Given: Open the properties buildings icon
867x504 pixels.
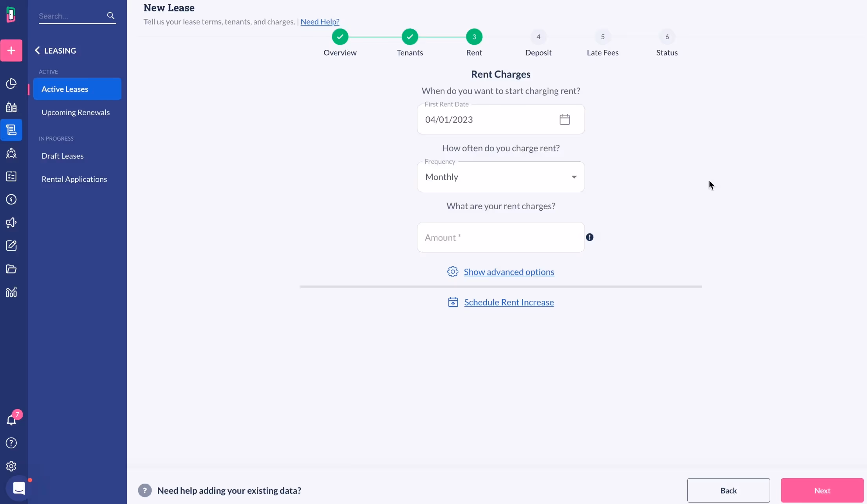Looking at the screenshot, I should tap(11, 107).
